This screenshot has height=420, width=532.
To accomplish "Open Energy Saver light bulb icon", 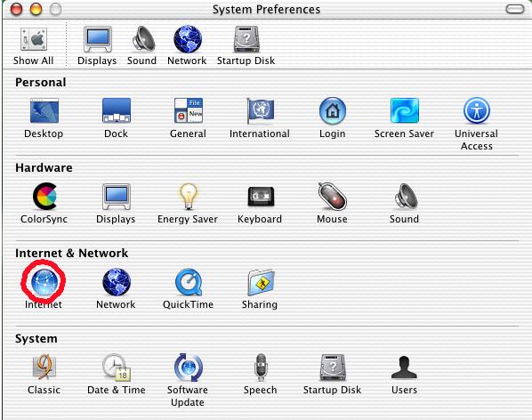I will pos(189,196).
